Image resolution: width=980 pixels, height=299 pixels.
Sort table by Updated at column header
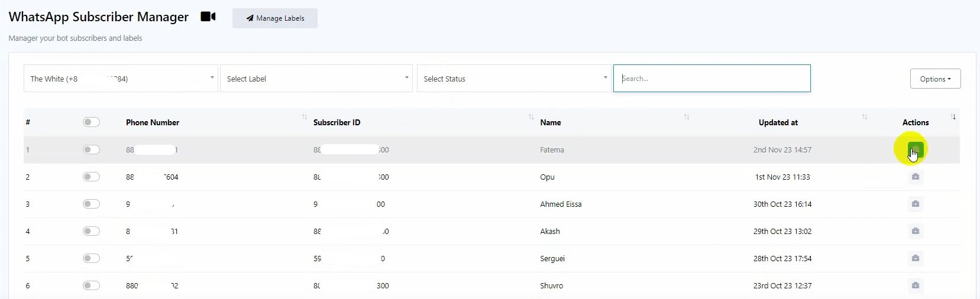(x=778, y=122)
